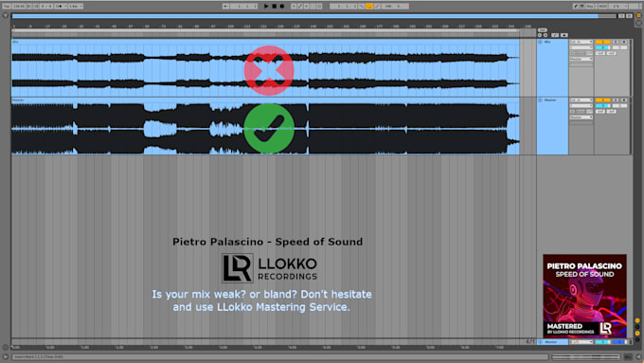644x363 pixels.
Task: Fold the Mix track
Action: click(540, 42)
